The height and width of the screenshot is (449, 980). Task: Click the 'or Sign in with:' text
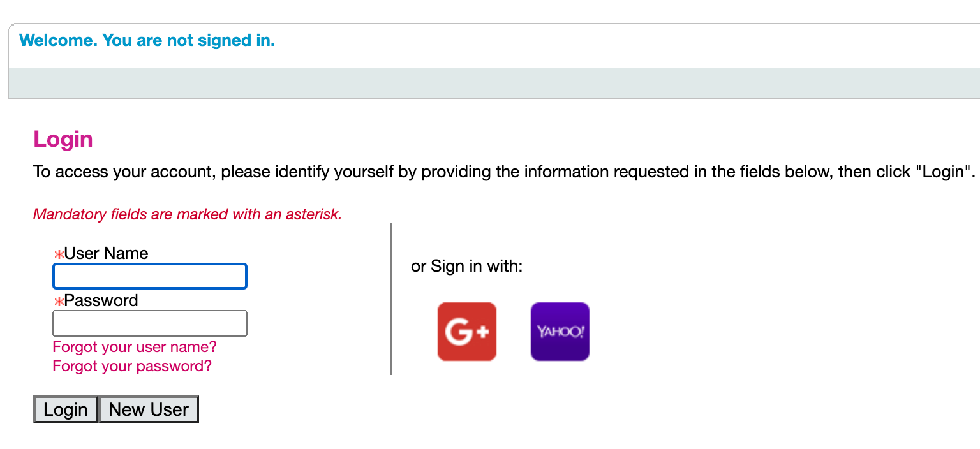(x=467, y=266)
